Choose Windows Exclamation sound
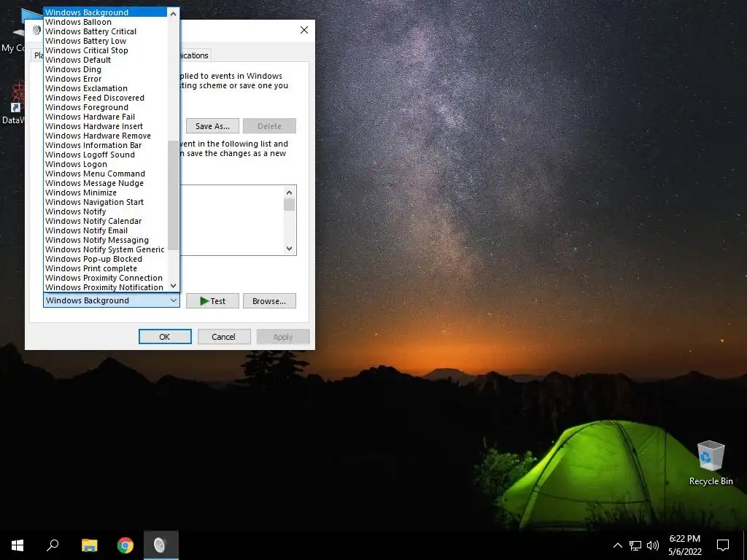Screen dimensions: 747x560 click(106, 88)
